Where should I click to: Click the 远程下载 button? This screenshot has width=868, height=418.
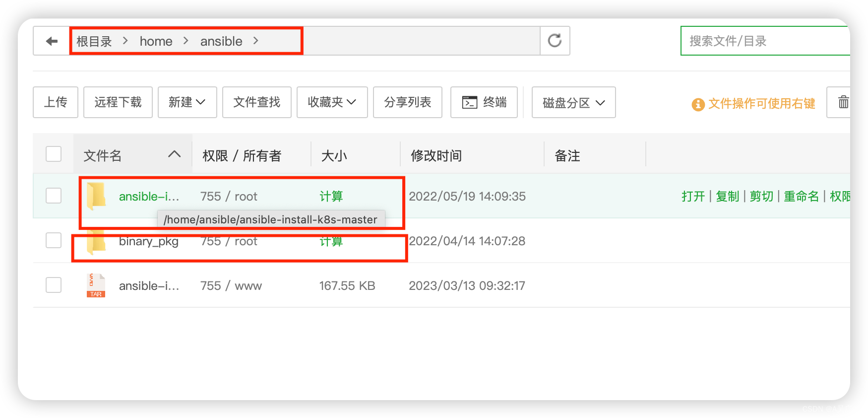click(118, 102)
